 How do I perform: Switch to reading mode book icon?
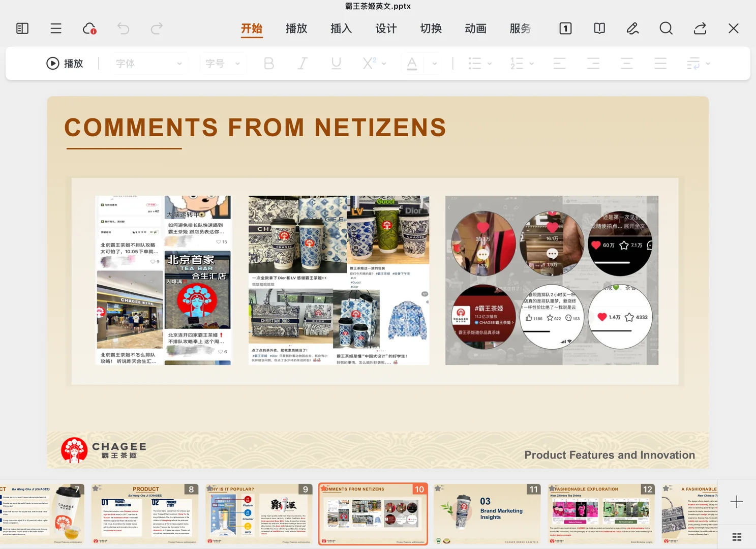pos(599,28)
